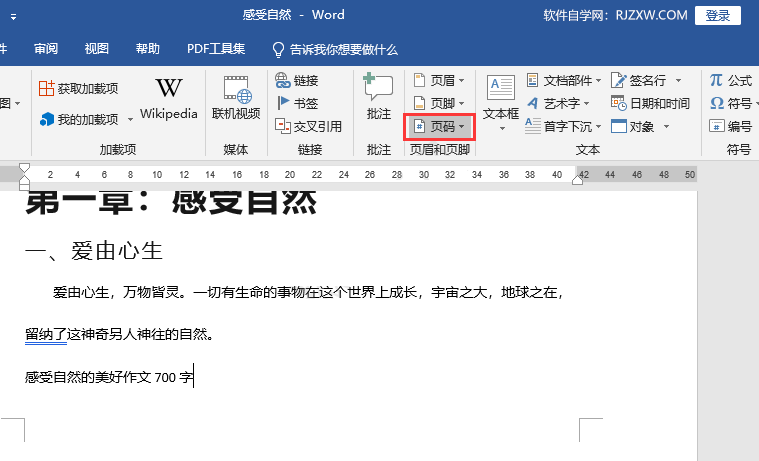Insert WordArt (艺术字)
The image size is (759, 461).
(558, 103)
